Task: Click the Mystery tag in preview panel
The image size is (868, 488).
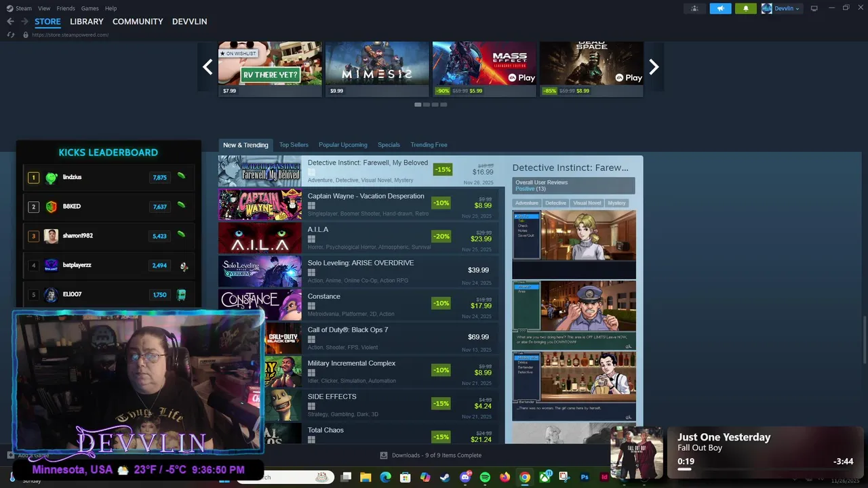Action: click(616, 203)
